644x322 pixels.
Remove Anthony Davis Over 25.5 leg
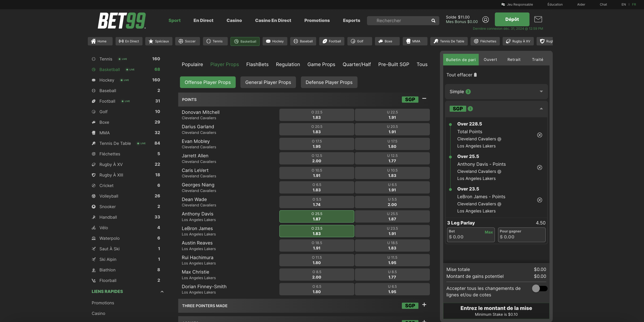(x=539, y=167)
